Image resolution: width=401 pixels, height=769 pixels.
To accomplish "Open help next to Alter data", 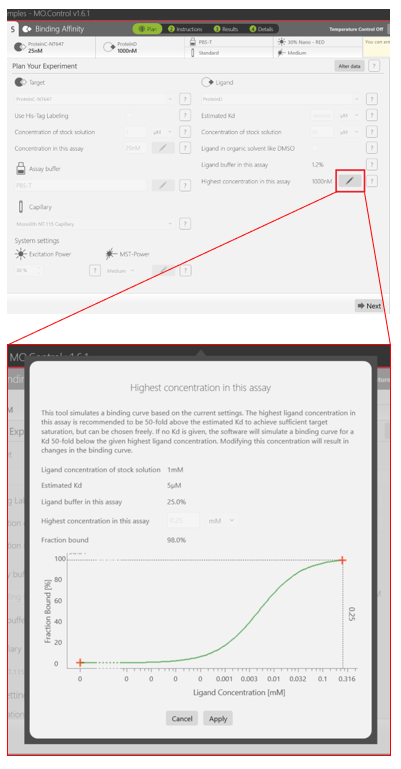I will coord(374,66).
